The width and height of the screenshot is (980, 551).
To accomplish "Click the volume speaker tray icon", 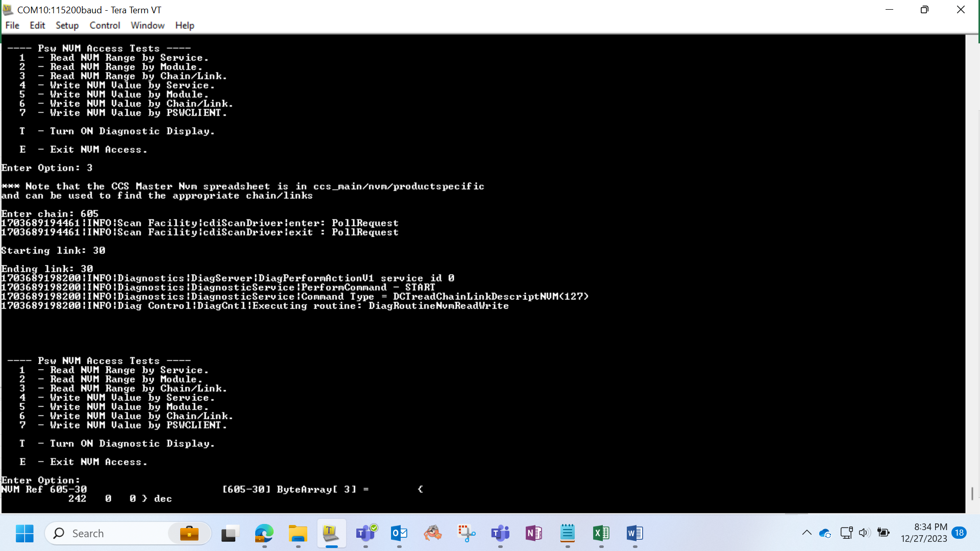I will pos(864,533).
